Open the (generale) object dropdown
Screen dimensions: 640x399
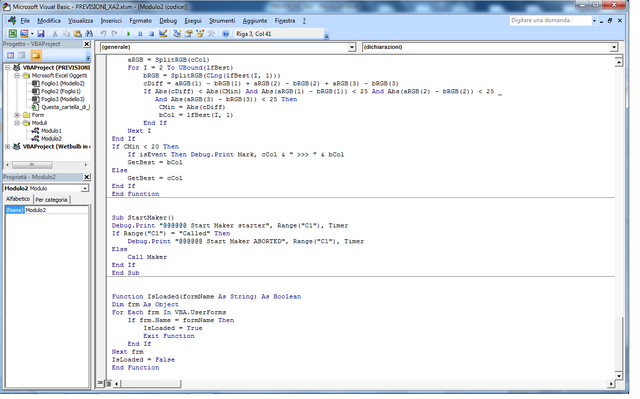[352, 47]
